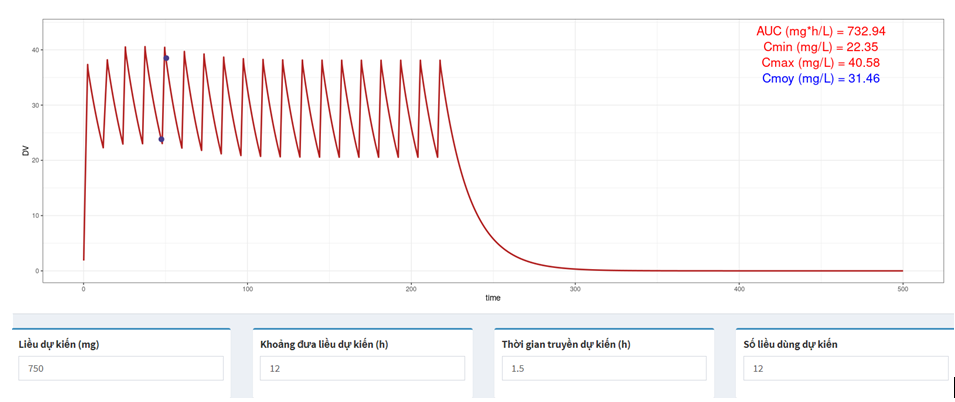Image resolution: width=955 pixels, height=402 pixels.
Task: Click the AUC (mg*h/L) value text
Action: tap(820, 31)
